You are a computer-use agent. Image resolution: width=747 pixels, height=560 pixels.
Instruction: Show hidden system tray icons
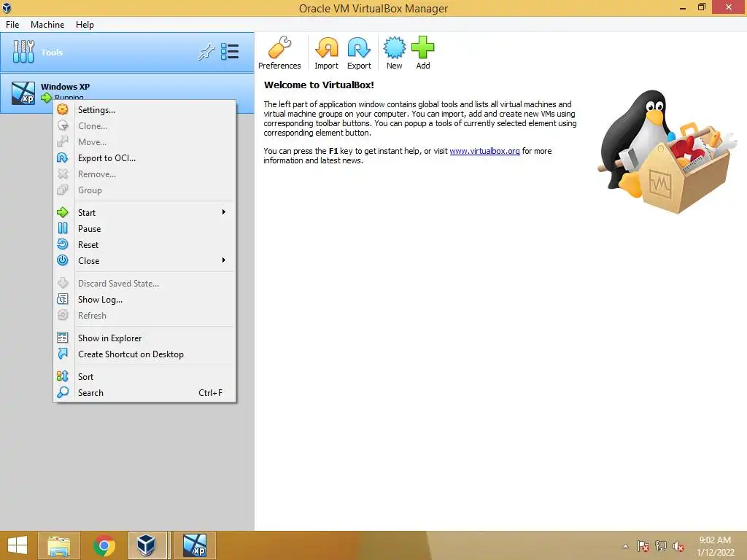625,546
